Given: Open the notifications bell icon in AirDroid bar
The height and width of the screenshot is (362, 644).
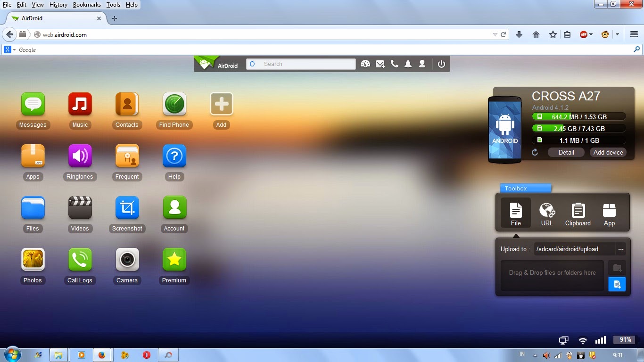Looking at the screenshot, I should tap(408, 64).
